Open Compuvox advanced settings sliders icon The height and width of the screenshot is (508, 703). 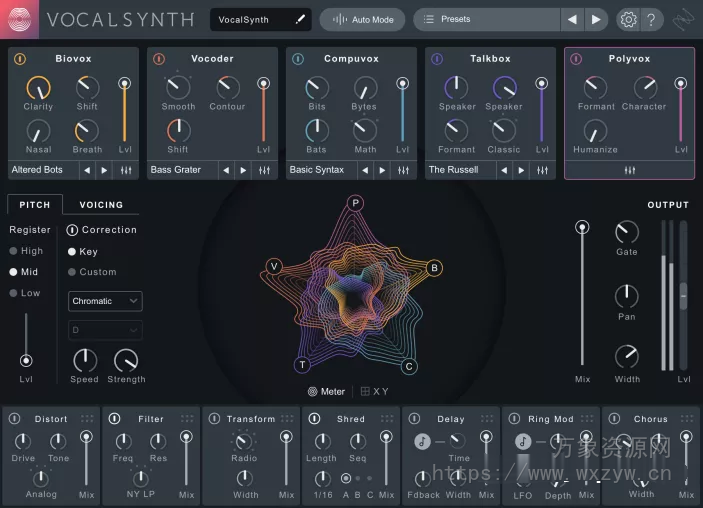(x=404, y=170)
